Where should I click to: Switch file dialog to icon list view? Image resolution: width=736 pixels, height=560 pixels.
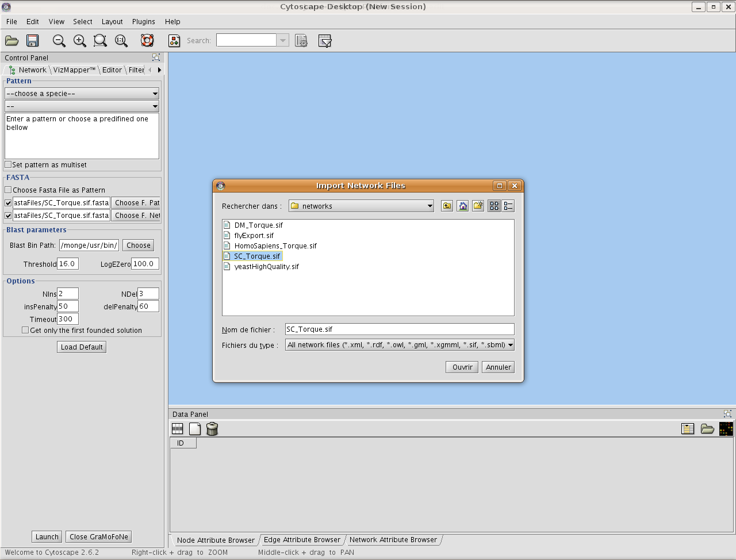click(x=494, y=206)
